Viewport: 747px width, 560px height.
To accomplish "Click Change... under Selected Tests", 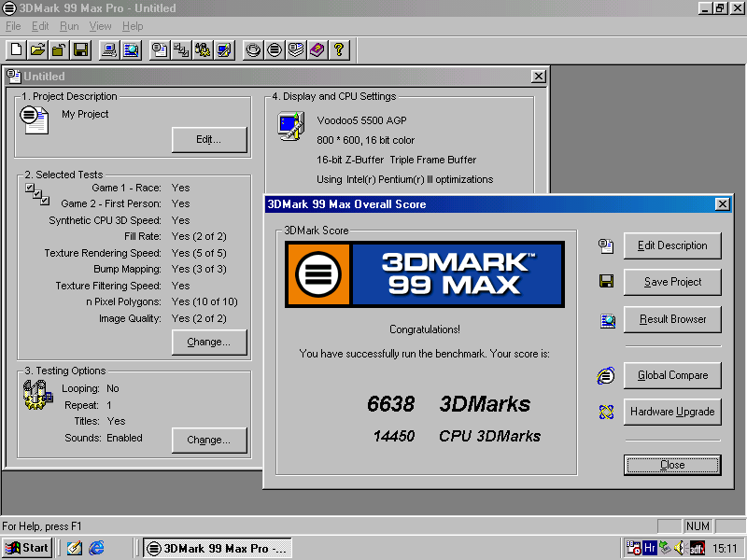I will [x=209, y=342].
